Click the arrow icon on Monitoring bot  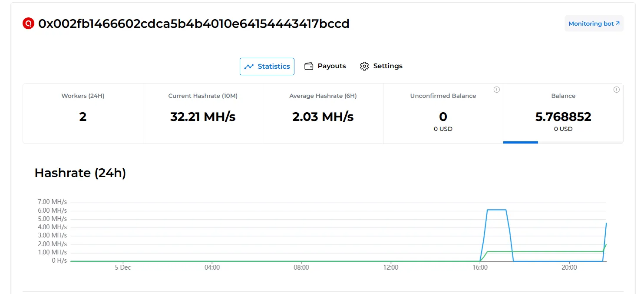click(618, 23)
